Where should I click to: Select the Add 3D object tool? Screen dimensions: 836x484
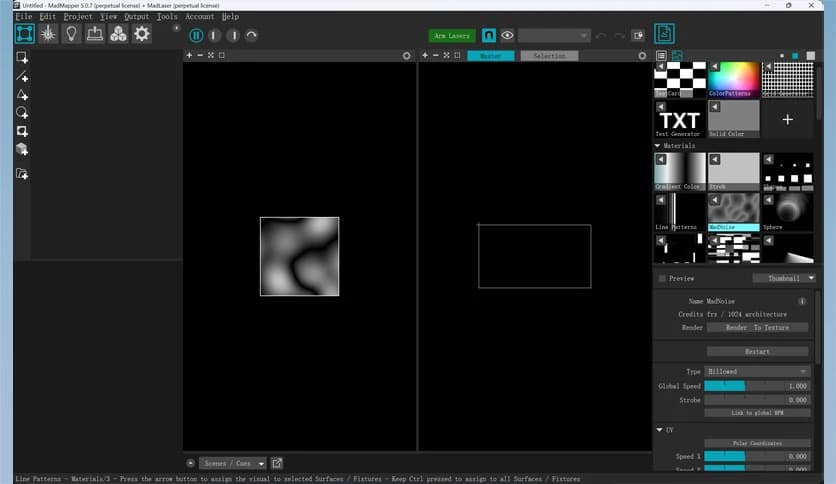[x=22, y=149]
